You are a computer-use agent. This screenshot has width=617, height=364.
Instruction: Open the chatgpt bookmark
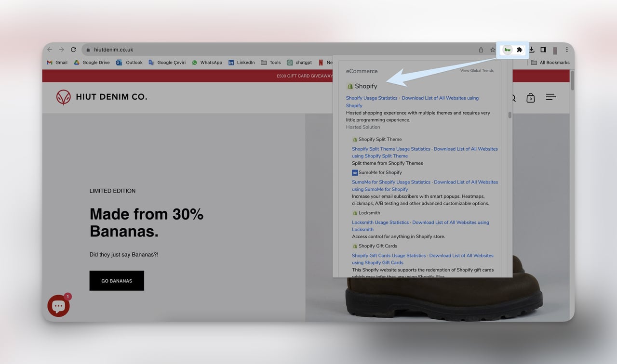299,63
